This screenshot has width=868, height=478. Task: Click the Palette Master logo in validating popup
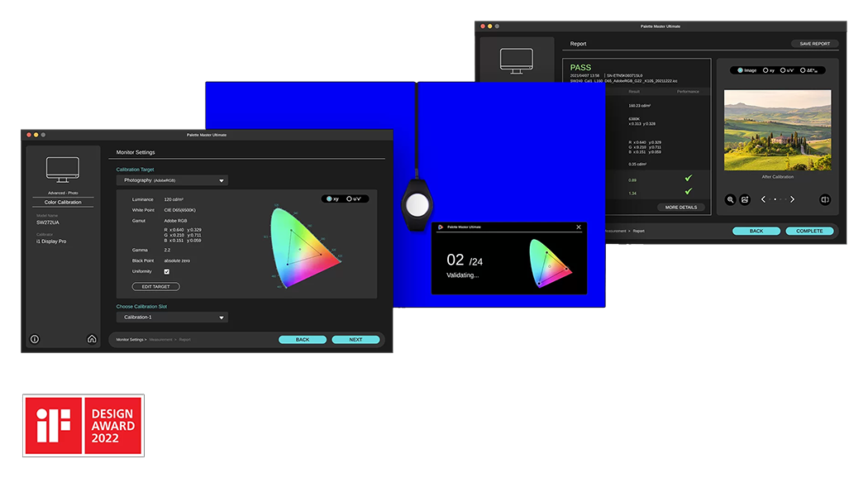click(x=441, y=227)
